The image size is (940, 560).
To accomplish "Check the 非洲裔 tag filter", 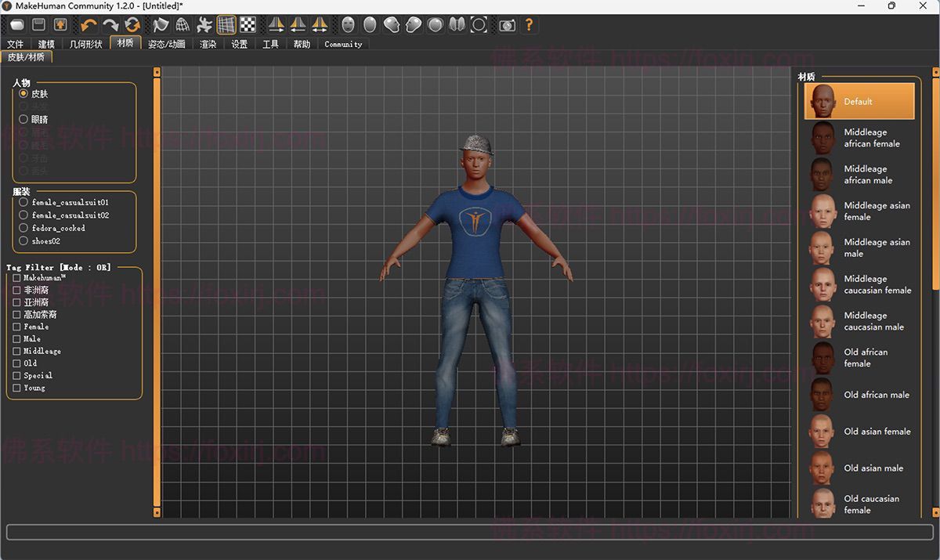I will [17, 290].
